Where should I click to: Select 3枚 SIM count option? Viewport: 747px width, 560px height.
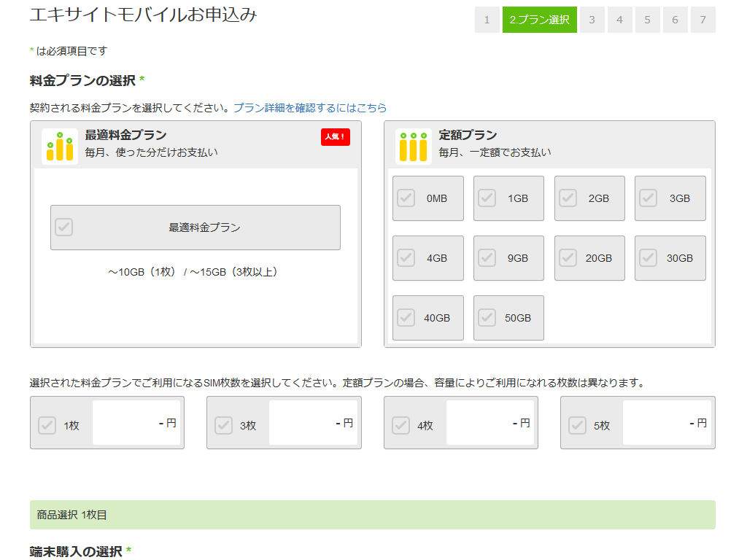point(284,423)
